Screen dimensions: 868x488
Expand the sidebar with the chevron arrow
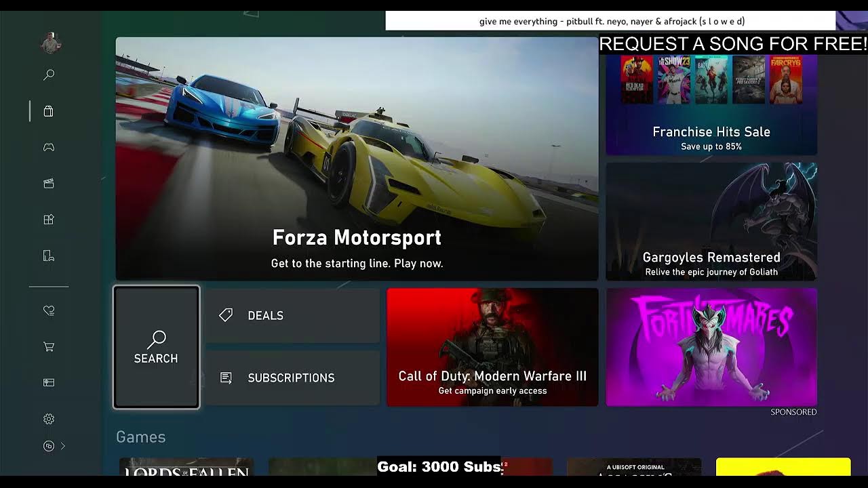coord(63,446)
